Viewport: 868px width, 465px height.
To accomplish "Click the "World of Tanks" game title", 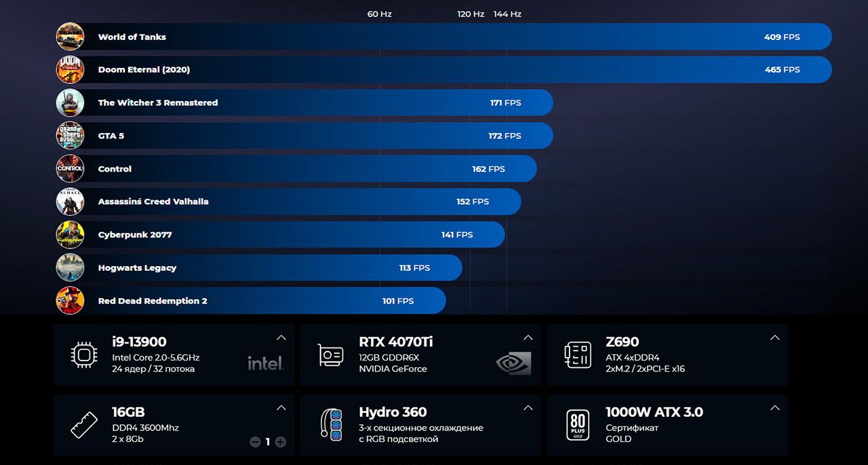I will [132, 37].
